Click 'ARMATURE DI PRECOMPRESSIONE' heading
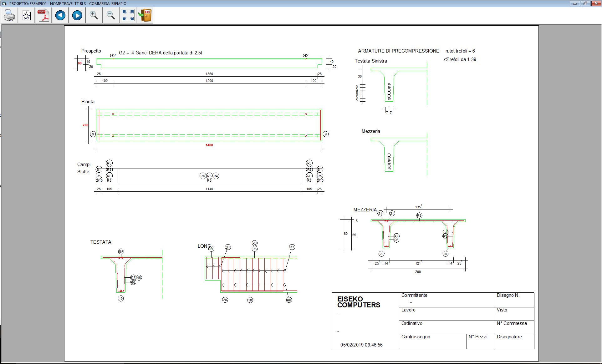This screenshot has width=602, height=364. [399, 51]
